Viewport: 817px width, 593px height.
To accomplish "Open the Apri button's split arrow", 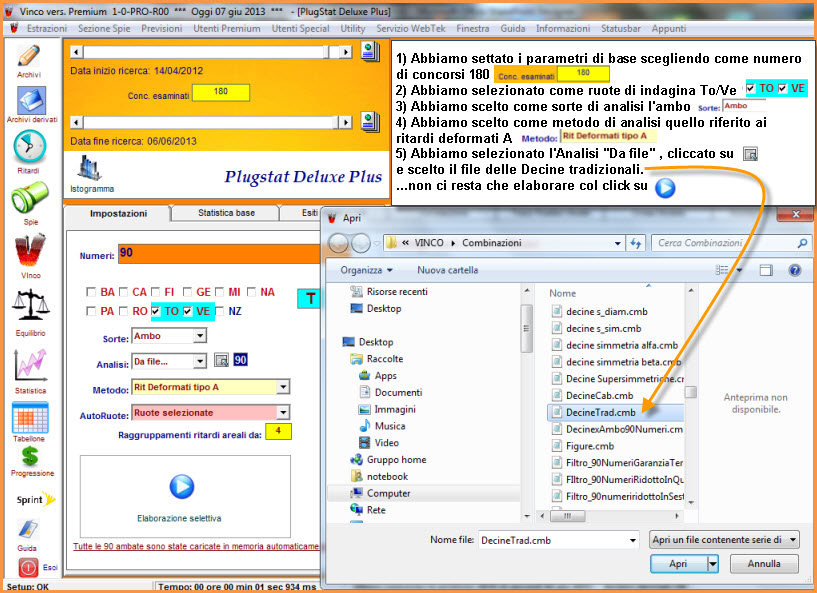I will (712, 563).
